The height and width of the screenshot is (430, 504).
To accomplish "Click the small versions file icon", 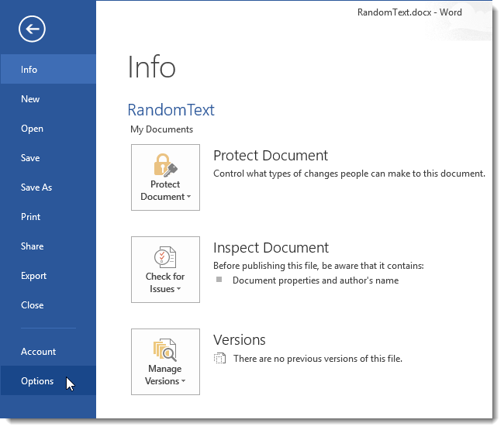I will click(220, 359).
